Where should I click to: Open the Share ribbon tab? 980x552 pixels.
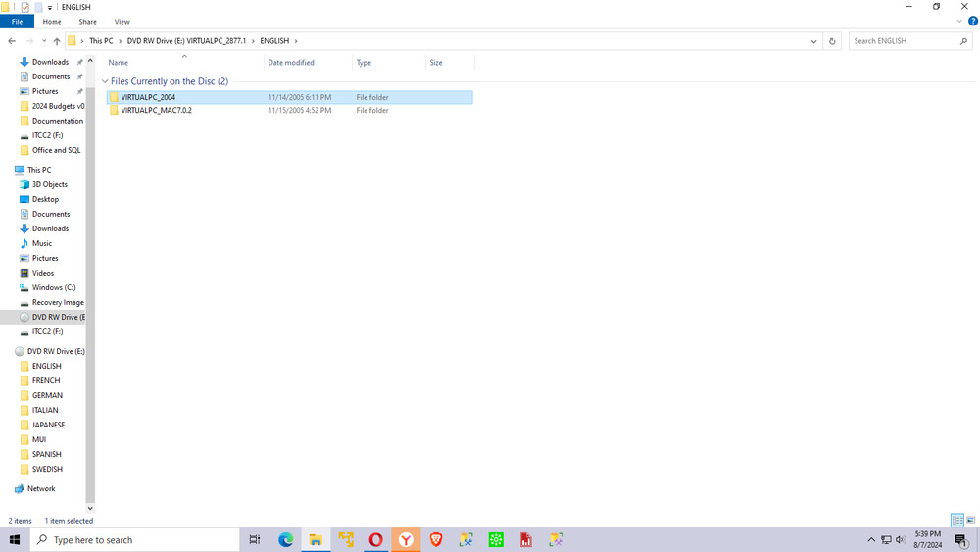coord(87,21)
